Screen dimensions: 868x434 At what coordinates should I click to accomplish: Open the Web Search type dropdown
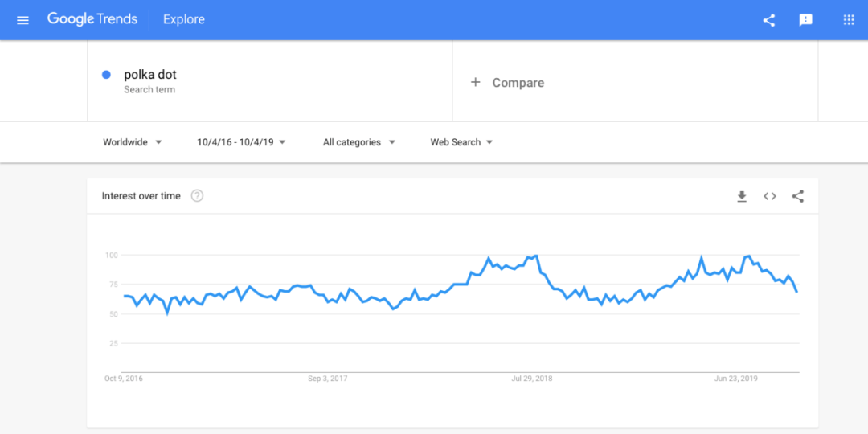point(461,142)
